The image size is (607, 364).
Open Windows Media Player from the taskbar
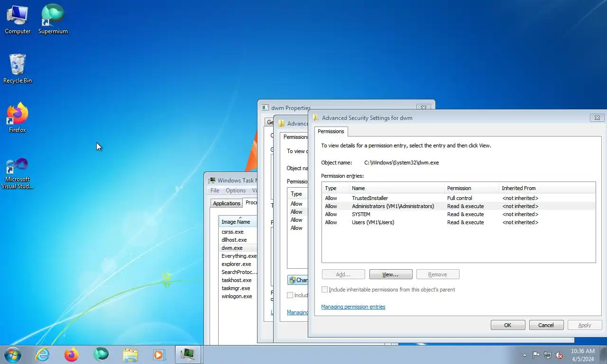pos(159,355)
